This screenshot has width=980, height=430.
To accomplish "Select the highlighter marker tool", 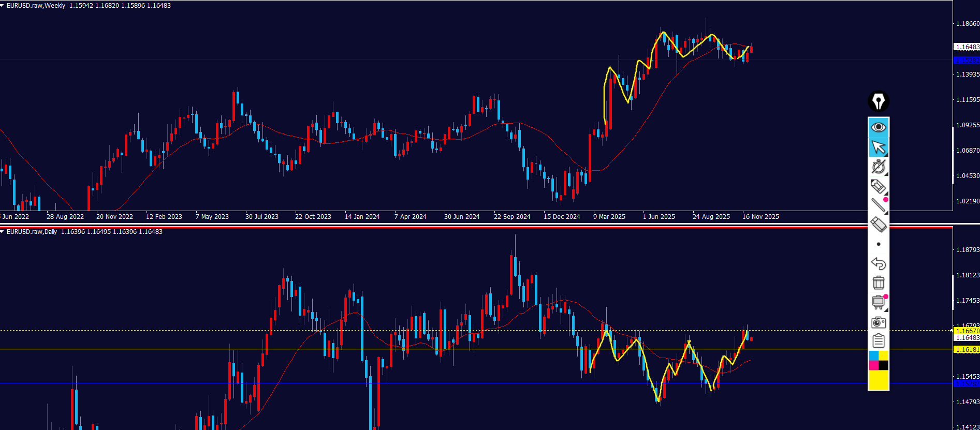I will (x=878, y=186).
